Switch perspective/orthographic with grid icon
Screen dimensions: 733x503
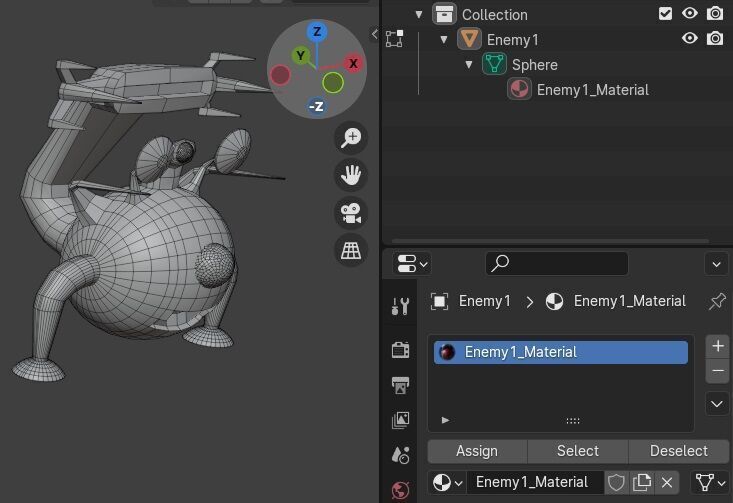coord(351,251)
